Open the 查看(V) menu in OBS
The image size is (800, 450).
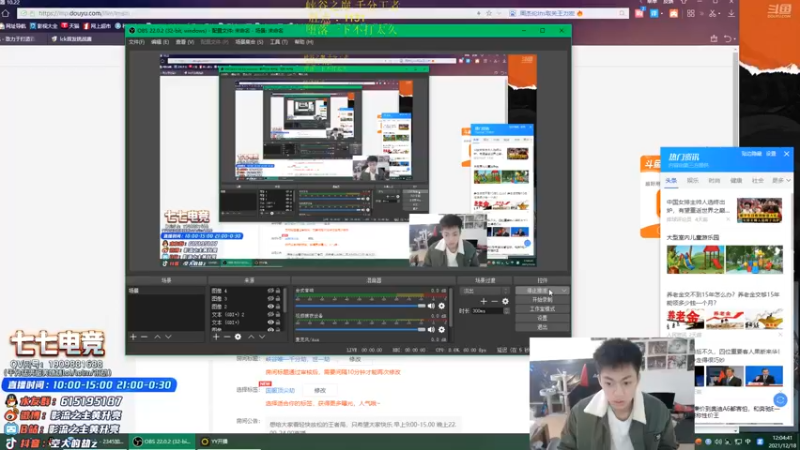click(185, 42)
